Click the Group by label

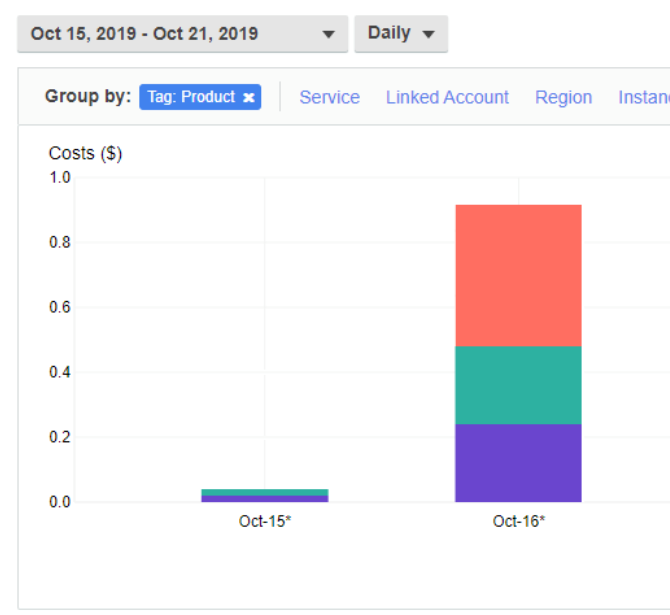tap(88, 97)
